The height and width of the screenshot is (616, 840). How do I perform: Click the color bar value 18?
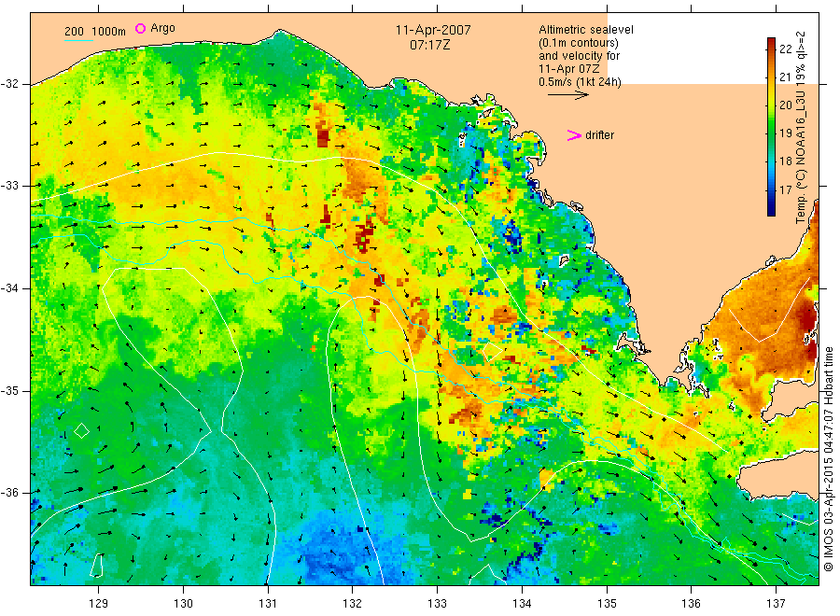[785, 161]
